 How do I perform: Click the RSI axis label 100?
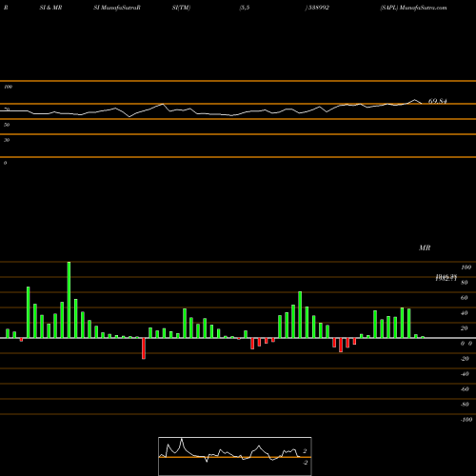click(x=8, y=87)
